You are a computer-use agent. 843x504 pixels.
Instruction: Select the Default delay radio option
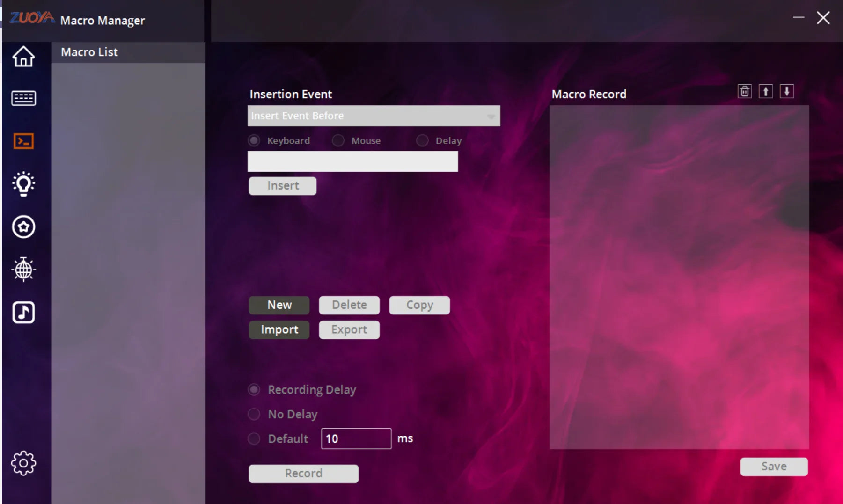254,438
